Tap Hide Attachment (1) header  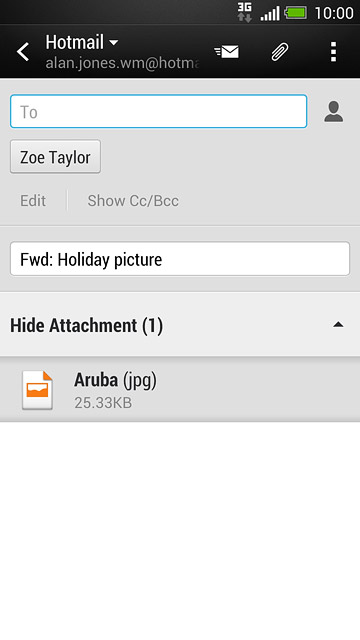[180, 325]
